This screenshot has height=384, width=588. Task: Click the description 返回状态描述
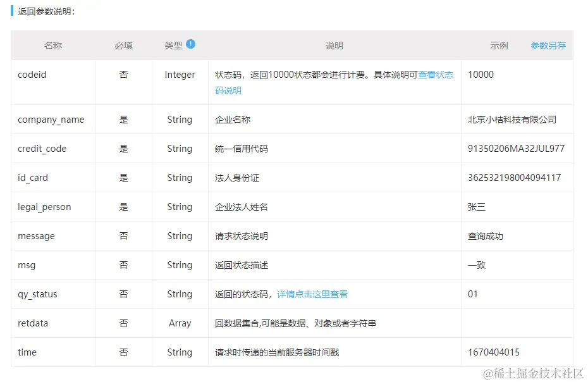click(242, 266)
